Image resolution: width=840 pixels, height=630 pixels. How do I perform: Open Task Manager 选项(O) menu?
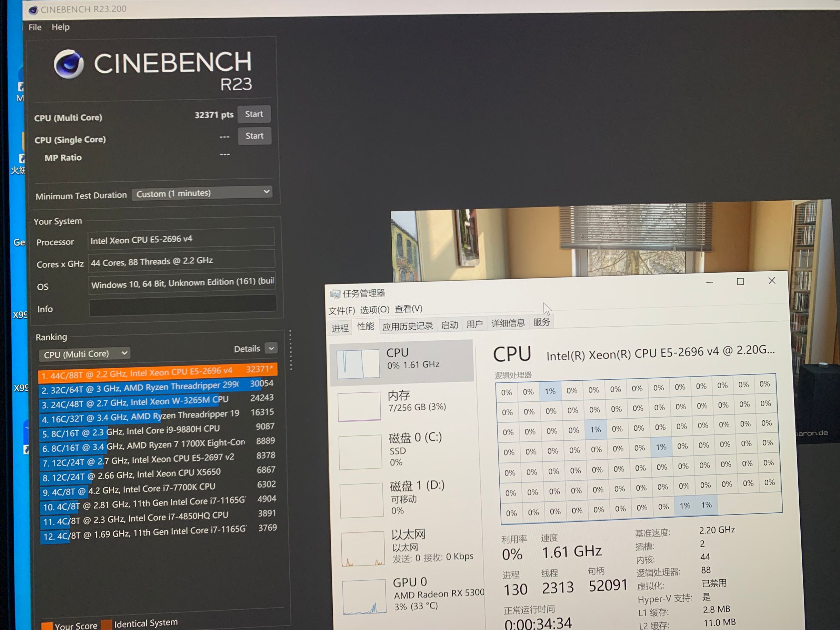[374, 310]
